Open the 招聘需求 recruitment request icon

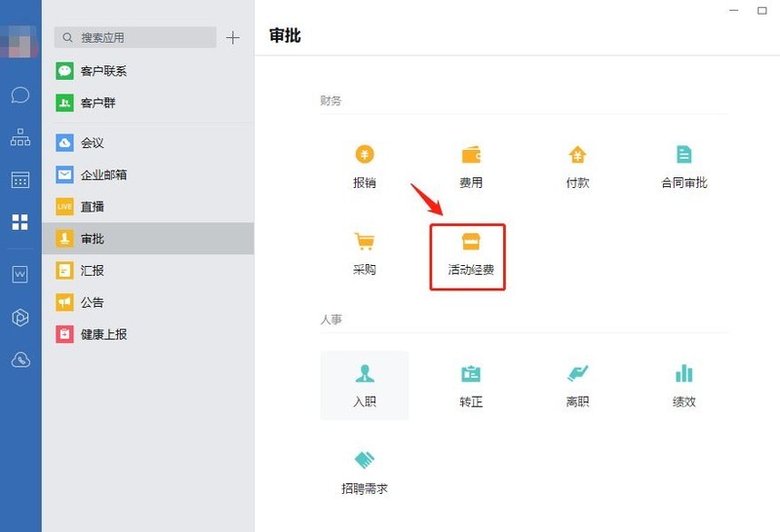coord(364,462)
